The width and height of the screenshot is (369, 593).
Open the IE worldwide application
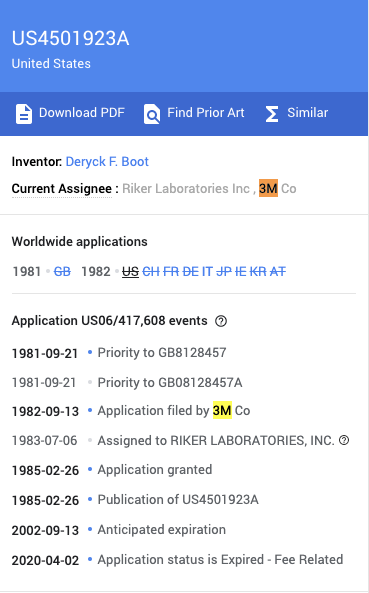point(240,272)
